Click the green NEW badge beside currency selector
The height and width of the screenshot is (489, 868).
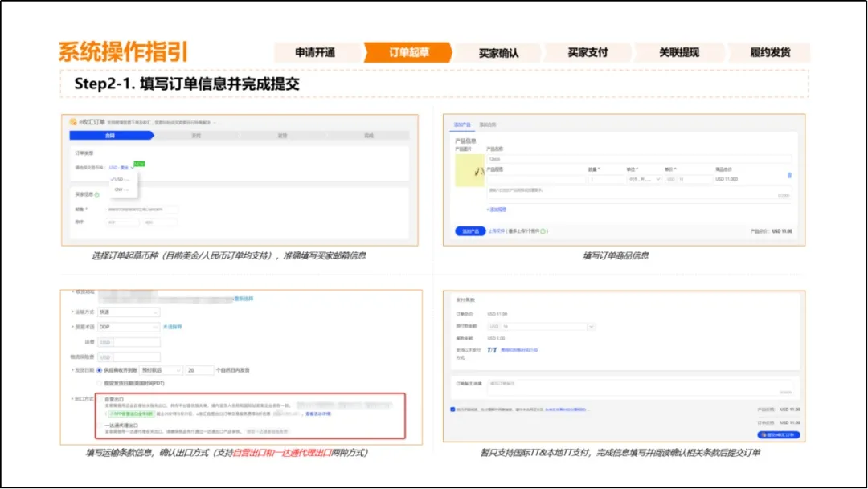[x=139, y=165]
